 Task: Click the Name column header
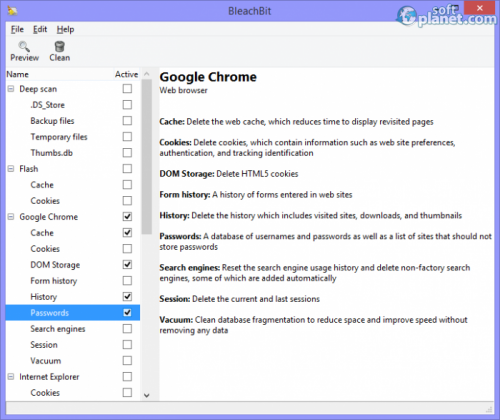pos(59,74)
